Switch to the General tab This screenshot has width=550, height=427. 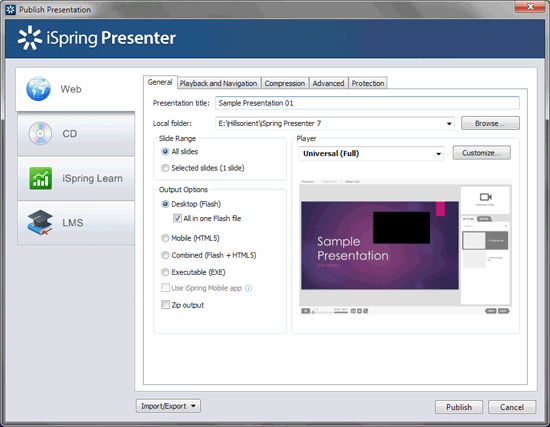pyautogui.click(x=160, y=82)
